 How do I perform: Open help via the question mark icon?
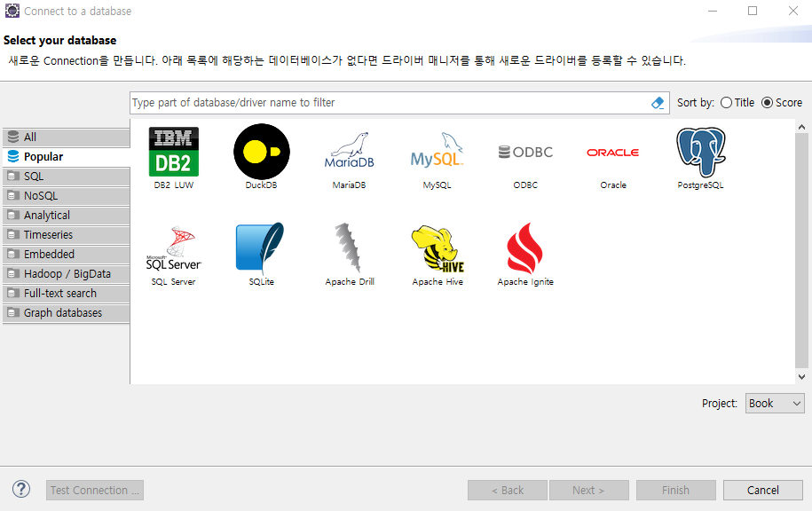(21, 489)
